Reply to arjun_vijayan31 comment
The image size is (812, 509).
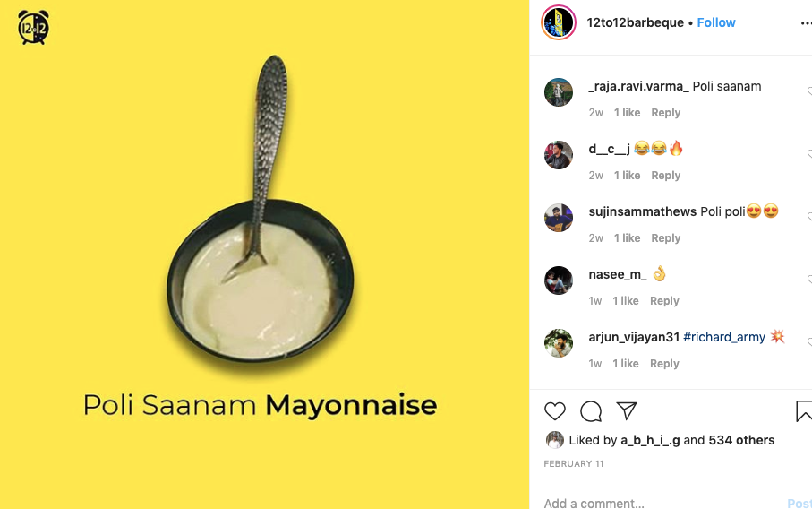[x=664, y=363]
